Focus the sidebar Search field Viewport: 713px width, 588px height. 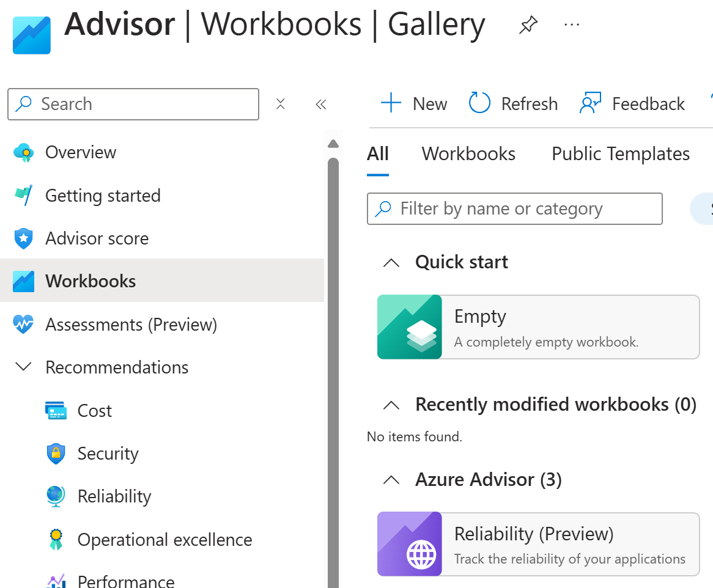click(133, 104)
